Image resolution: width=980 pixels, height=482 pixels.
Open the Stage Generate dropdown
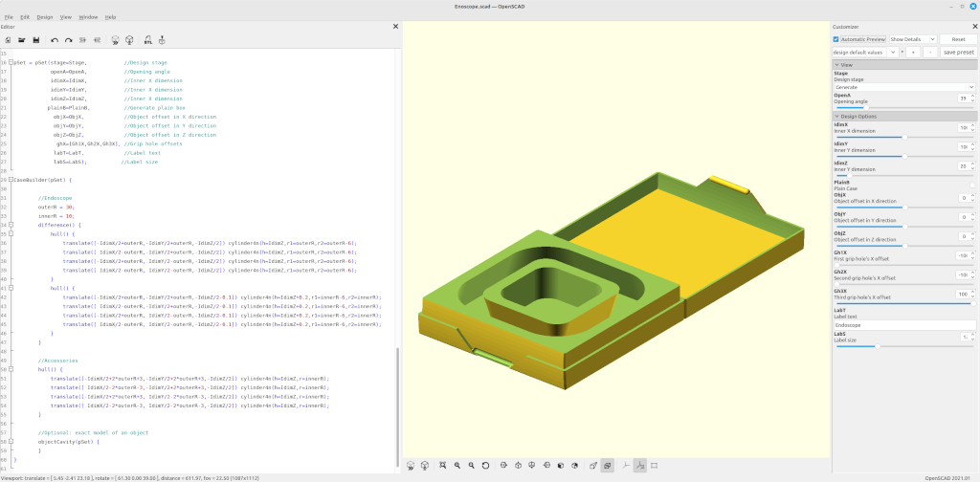click(x=904, y=87)
